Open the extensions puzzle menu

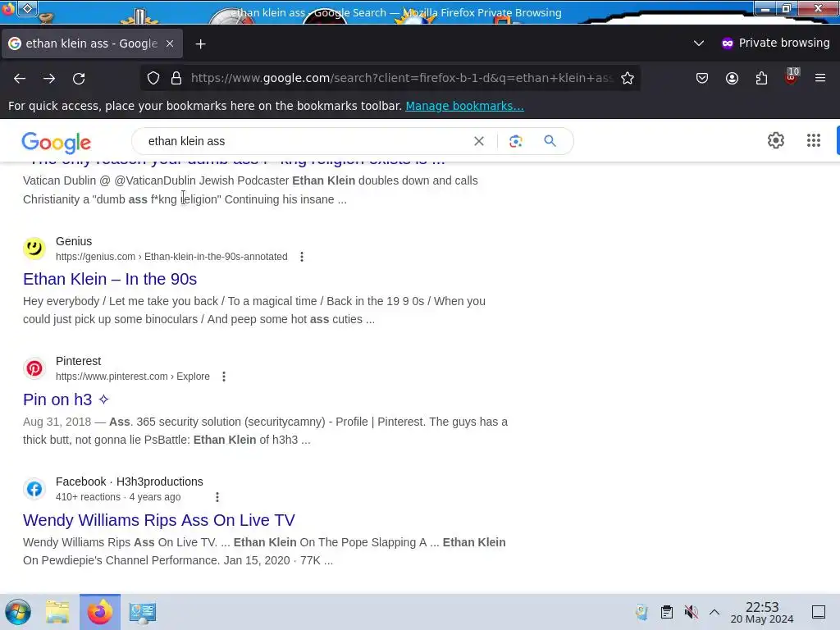pyautogui.click(x=761, y=78)
